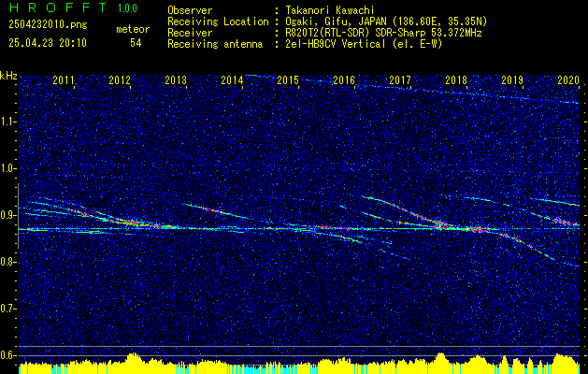
Task: Click the 0.7 kHz frequency label
Action: click(x=7, y=309)
